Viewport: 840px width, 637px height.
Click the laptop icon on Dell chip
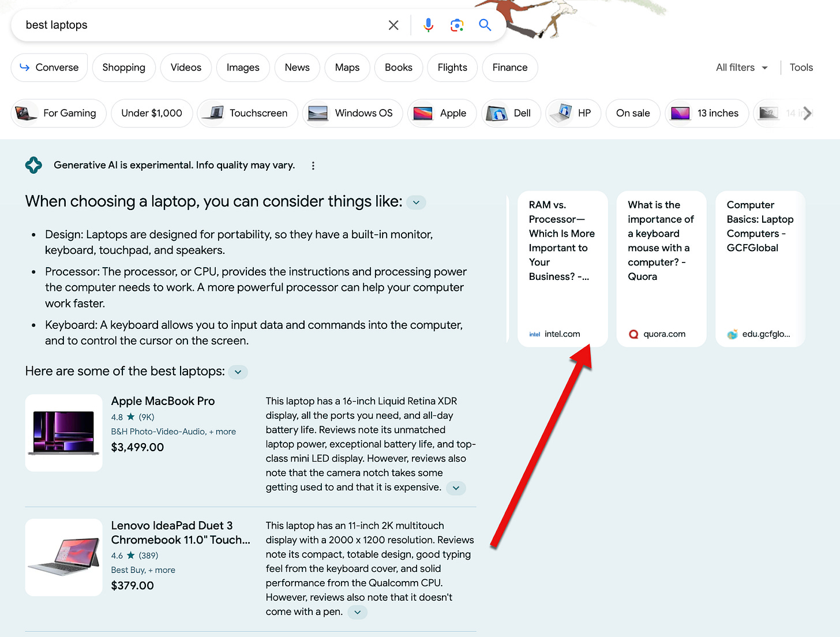click(497, 113)
